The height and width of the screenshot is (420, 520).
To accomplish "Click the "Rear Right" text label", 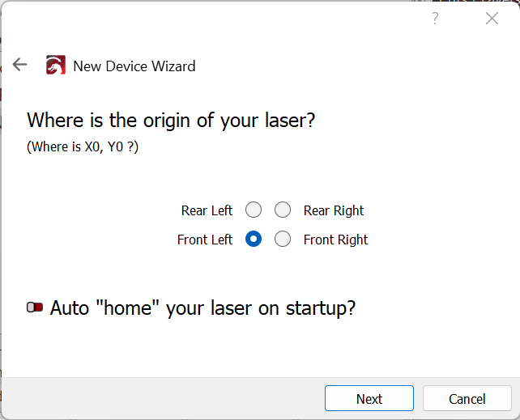I will (x=334, y=210).
